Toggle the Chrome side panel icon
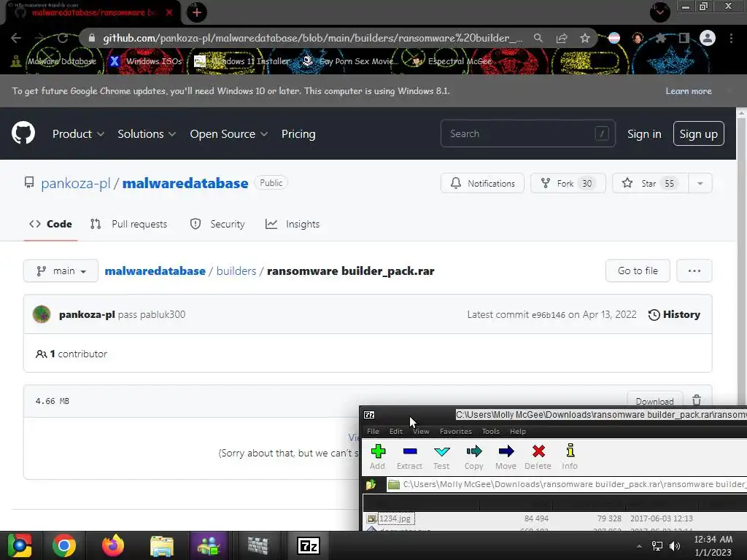The height and width of the screenshot is (560, 747). point(684,38)
